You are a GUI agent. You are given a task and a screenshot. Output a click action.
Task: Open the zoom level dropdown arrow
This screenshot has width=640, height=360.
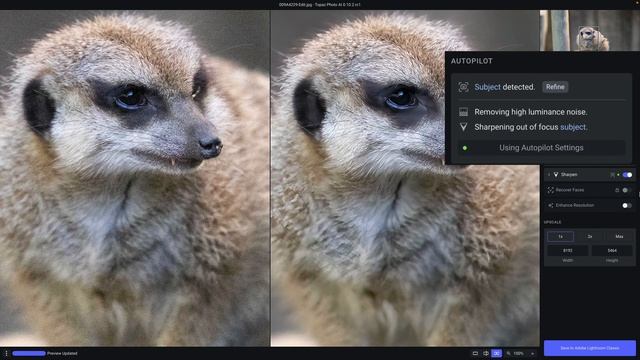(532, 353)
